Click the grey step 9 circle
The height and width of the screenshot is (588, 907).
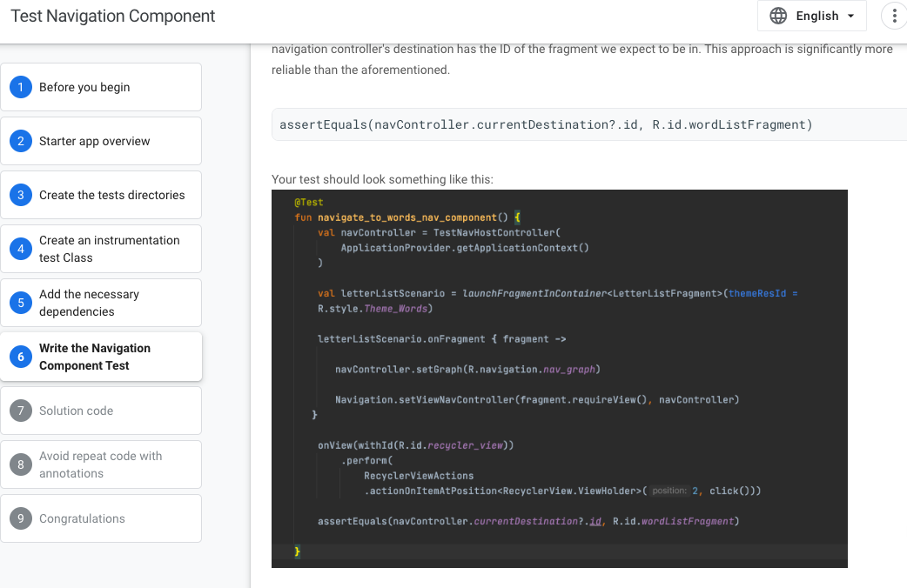click(x=22, y=518)
